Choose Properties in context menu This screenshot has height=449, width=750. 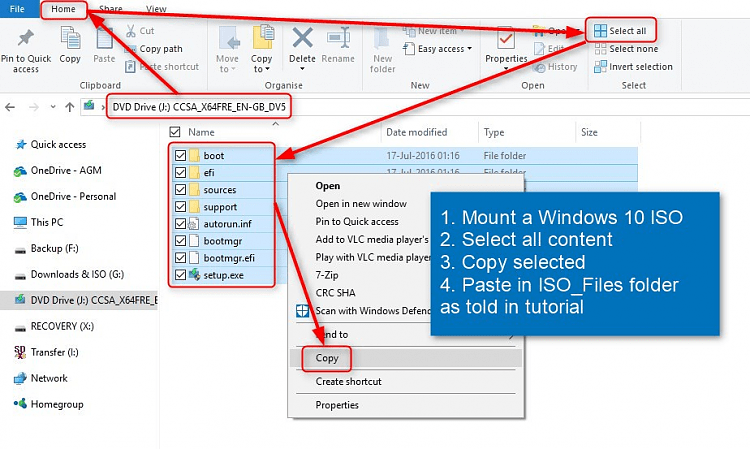pyautogui.click(x=406, y=405)
